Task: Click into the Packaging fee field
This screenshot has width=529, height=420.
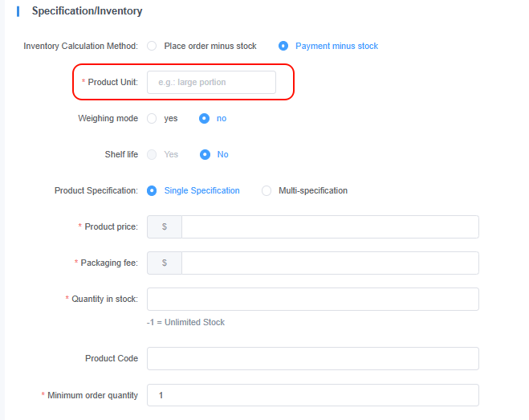Action: click(x=329, y=263)
